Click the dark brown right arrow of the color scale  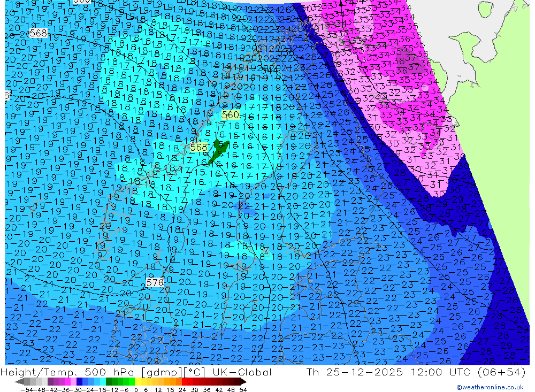(x=243, y=382)
